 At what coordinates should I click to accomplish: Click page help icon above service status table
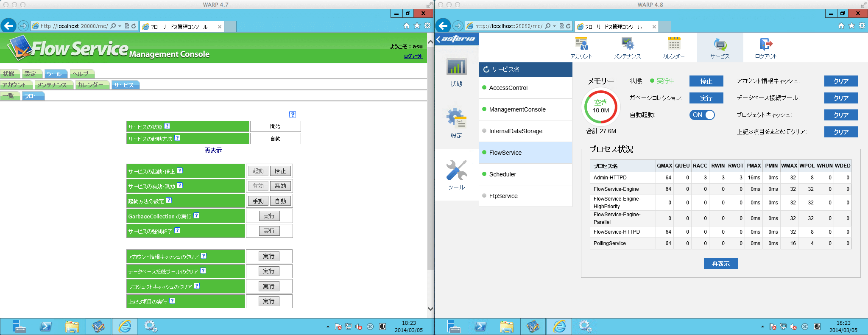point(293,114)
